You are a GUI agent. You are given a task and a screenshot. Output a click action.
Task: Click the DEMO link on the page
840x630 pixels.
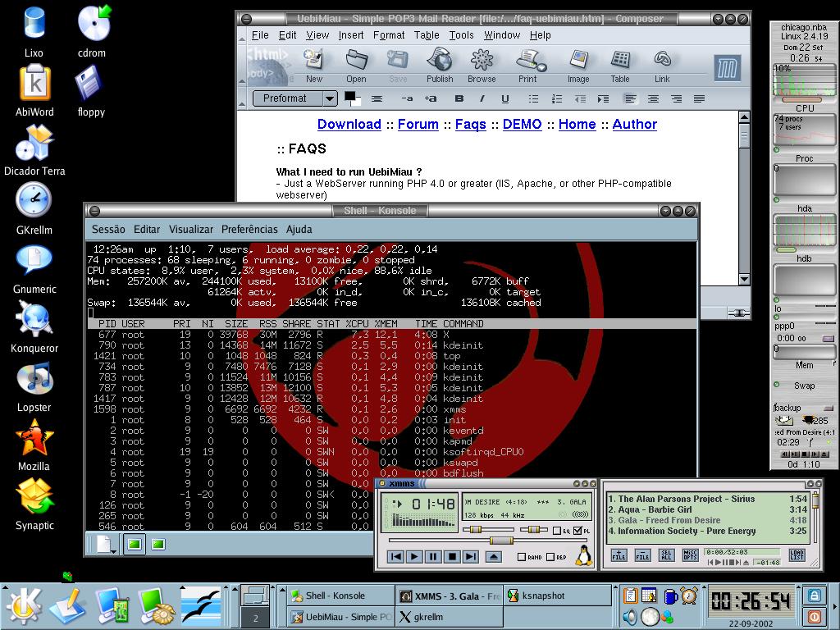pyautogui.click(x=522, y=125)
